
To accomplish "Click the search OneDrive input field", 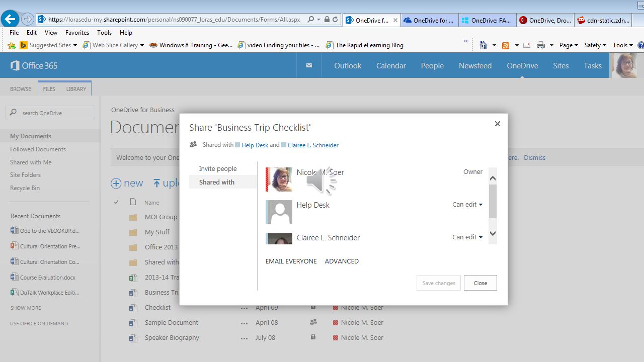I will pos(50,113).
